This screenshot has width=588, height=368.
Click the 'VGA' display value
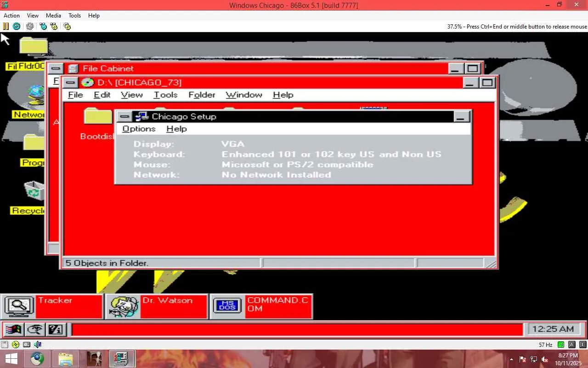[x=233, y=144]
